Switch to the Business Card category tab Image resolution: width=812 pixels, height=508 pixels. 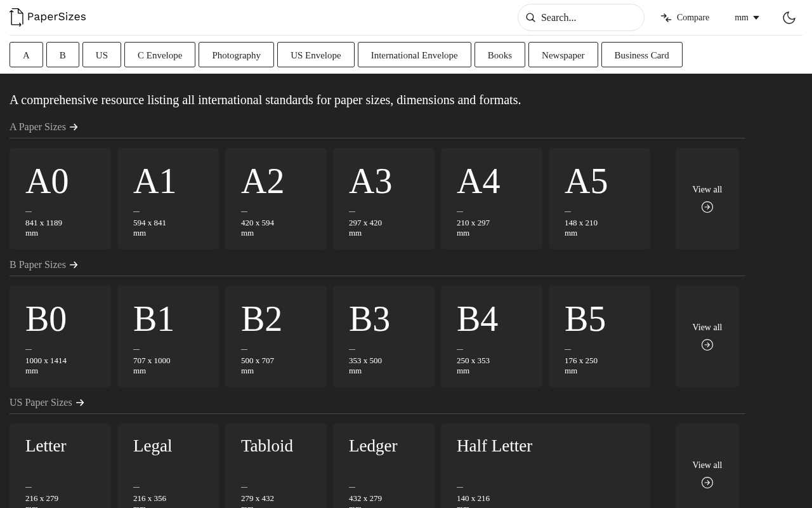point(641,55)
